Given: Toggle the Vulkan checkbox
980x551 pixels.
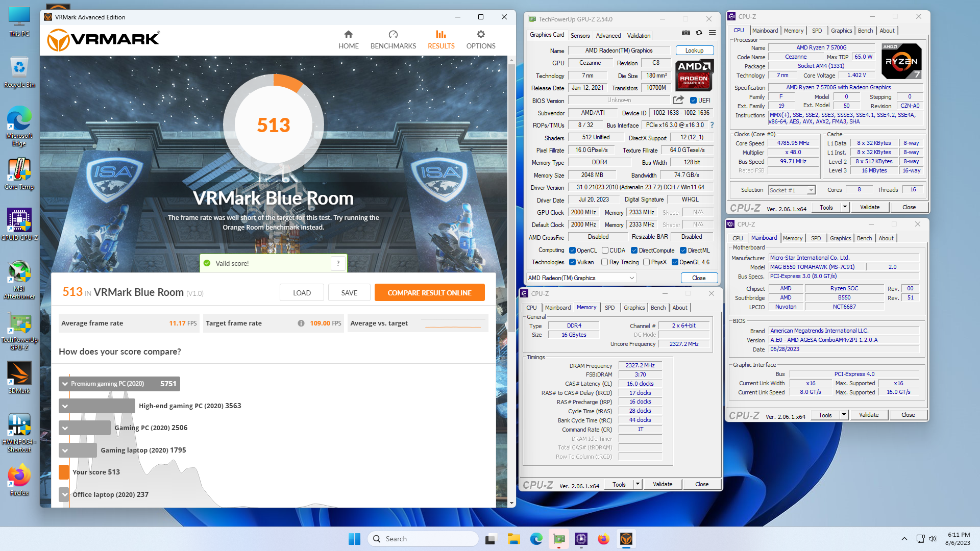Looking at the screenshot, I should [x=572, y=262].
